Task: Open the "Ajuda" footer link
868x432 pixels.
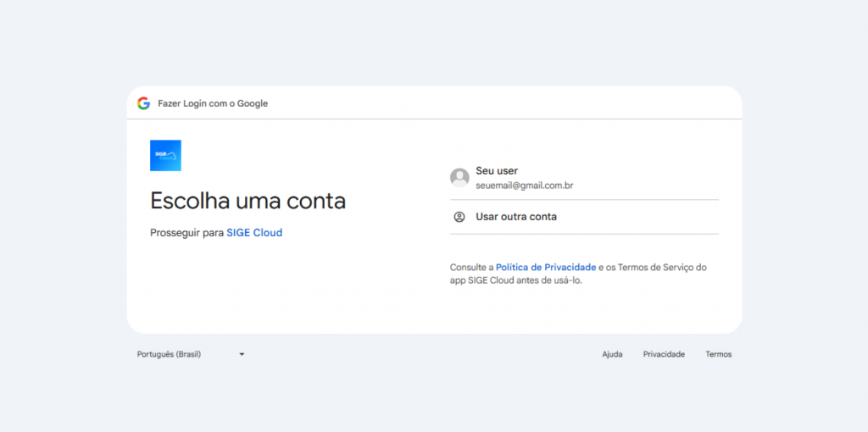Action: point(612,354)
